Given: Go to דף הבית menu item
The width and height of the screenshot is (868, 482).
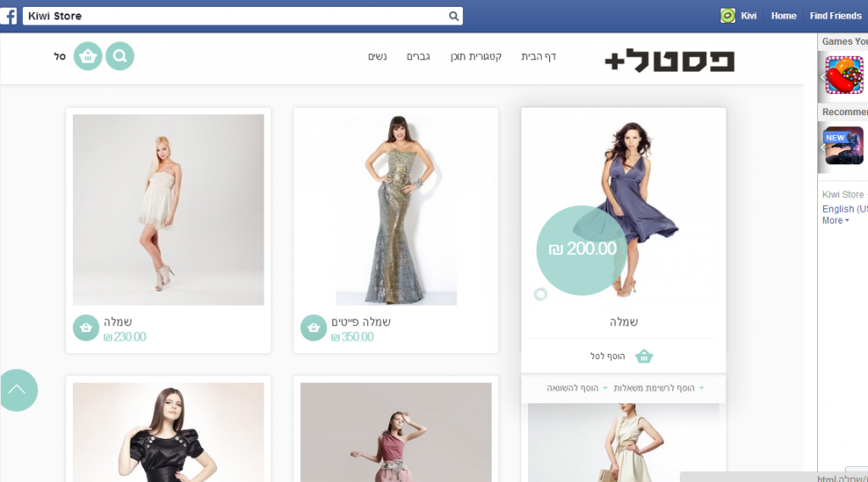Looking at the screenshot, I should coord(538,57).
